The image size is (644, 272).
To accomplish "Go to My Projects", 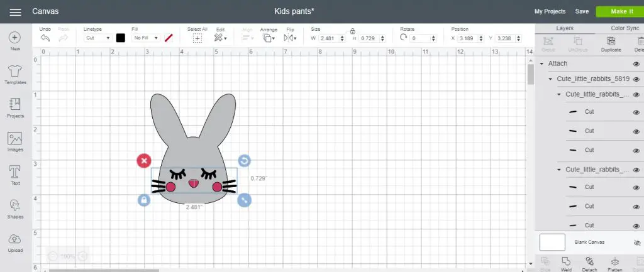I will click(x=550, y=11).
